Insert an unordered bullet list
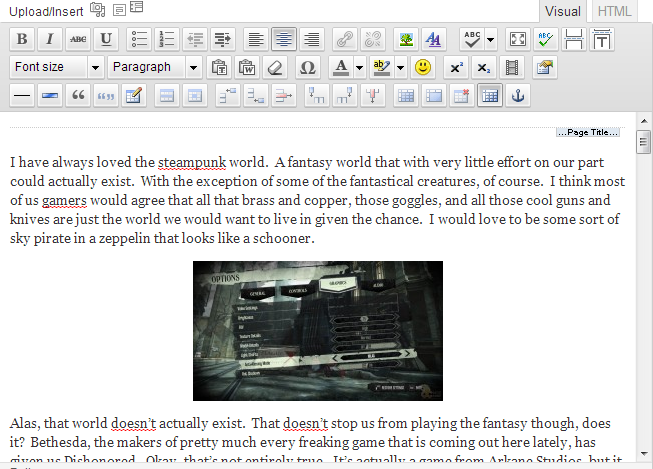The height and width of the screenshot is (469, 653). (139, 39)
